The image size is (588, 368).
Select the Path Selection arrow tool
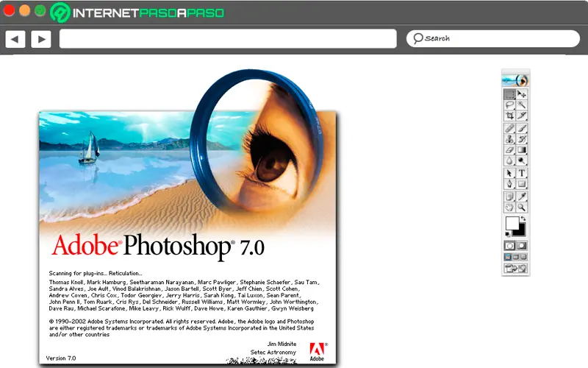pos(509,173)
